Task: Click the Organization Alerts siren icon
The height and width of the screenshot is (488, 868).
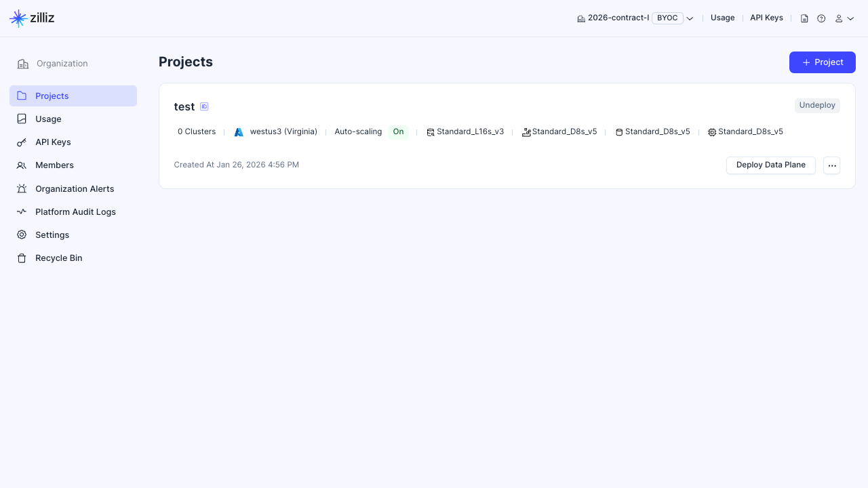Action: [22, 188]
